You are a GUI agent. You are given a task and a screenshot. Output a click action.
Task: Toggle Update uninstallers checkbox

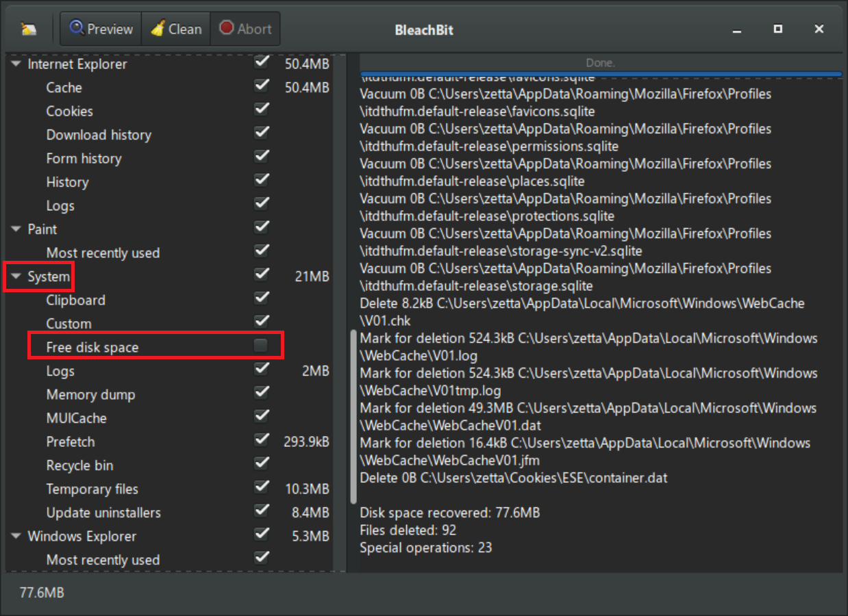261,511
